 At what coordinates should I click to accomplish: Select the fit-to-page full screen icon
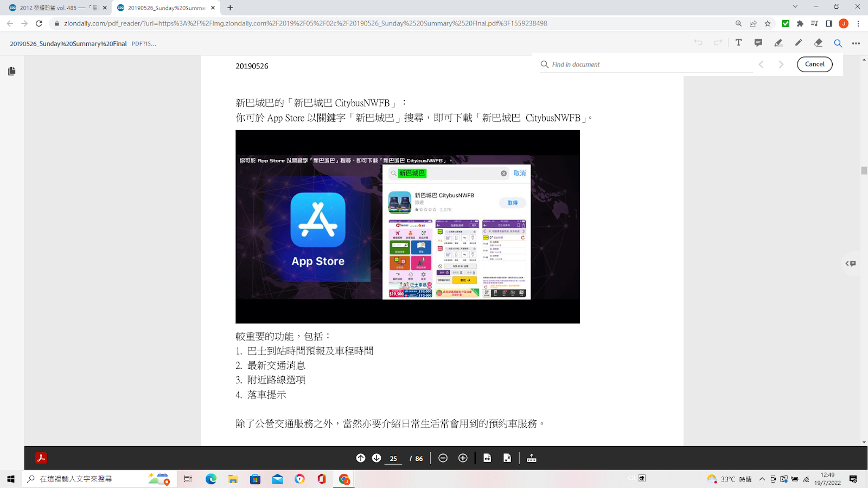(x=507, y=458)
